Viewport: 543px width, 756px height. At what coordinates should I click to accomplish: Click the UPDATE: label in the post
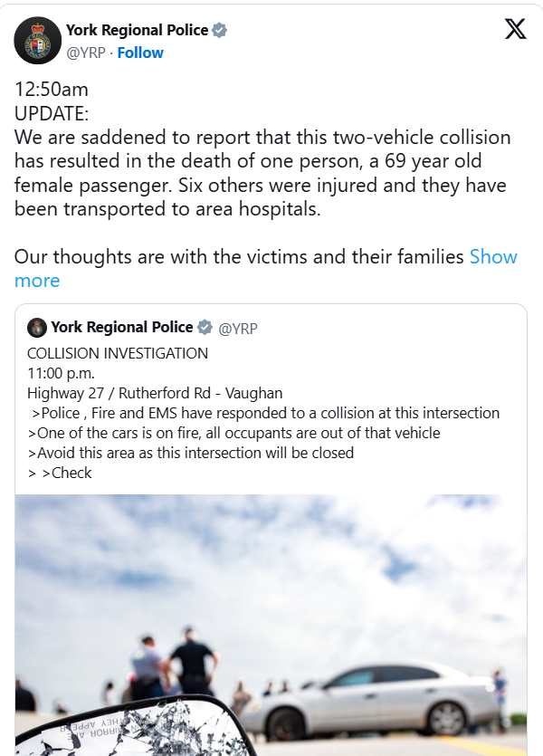pos(51,114)
